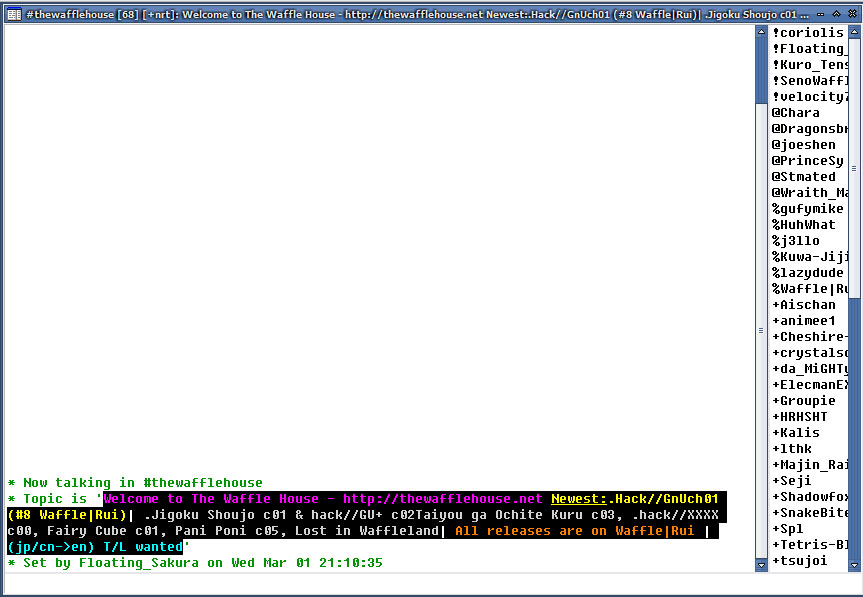Click "All releases are on Waffle|Rui" text
Viewport: 863px width, 597px height.
(575, 531)
